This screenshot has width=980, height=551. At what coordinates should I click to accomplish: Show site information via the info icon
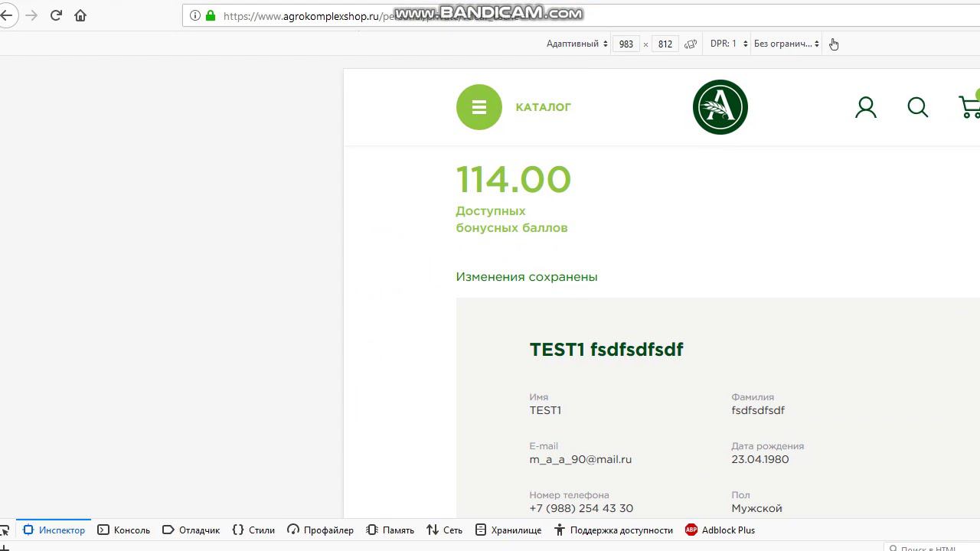(x=195, y=15)
